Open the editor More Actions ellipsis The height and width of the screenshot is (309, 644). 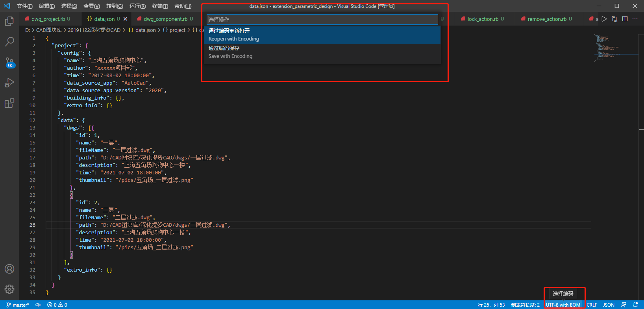point(635,19)
